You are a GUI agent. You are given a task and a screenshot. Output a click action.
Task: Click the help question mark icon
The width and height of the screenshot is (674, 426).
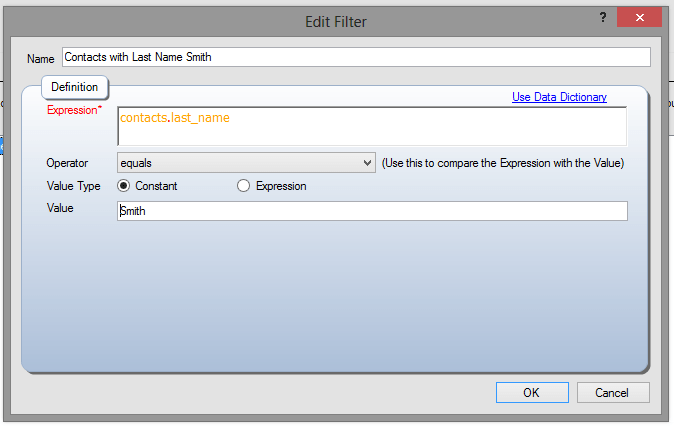[x=603, y=17]
